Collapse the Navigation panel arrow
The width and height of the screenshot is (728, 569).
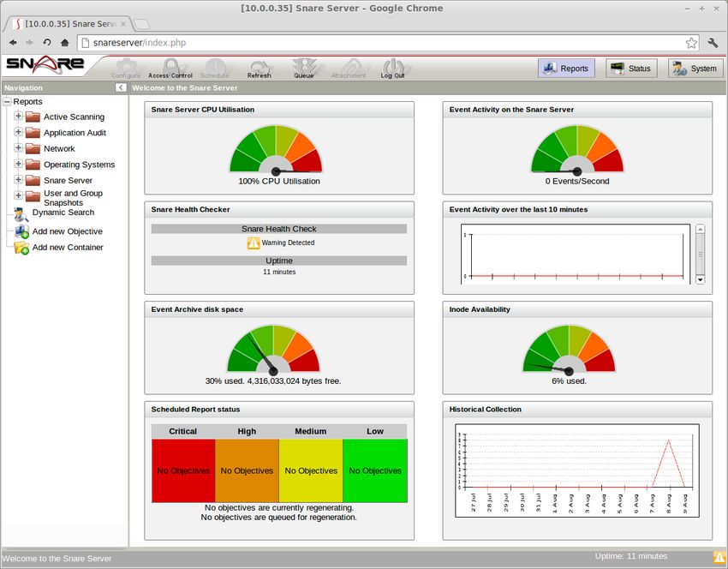[x=121, y=87]
